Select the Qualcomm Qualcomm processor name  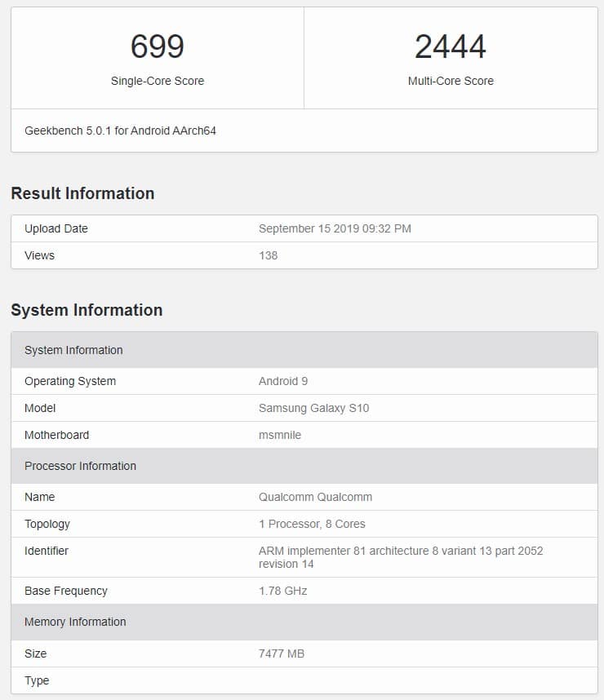point(315,497)
